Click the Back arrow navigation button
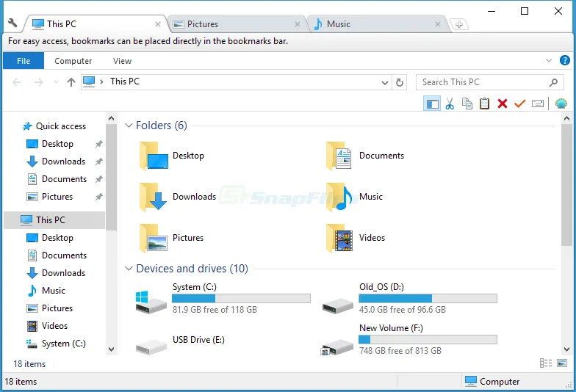 tap(17, 82)
